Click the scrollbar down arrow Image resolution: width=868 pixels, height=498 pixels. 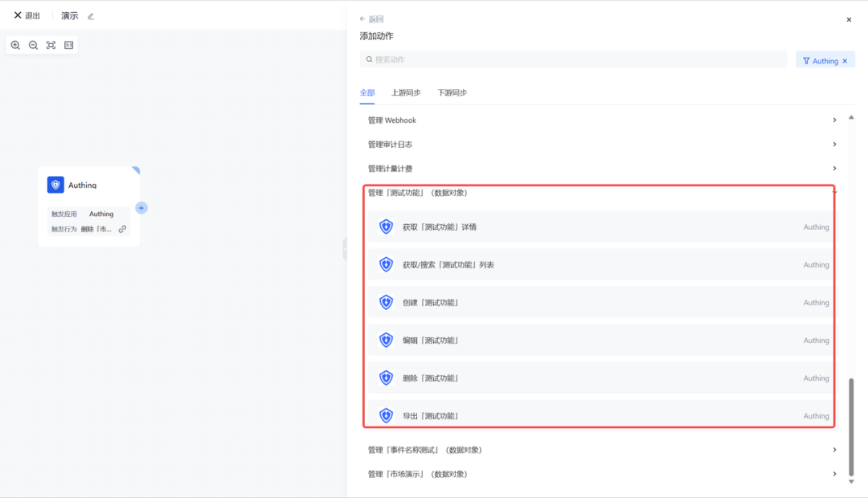(851, 481)
